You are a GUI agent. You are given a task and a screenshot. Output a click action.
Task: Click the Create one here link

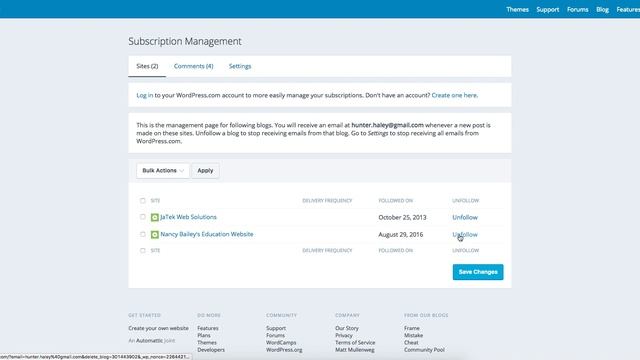tap(454, 95)
